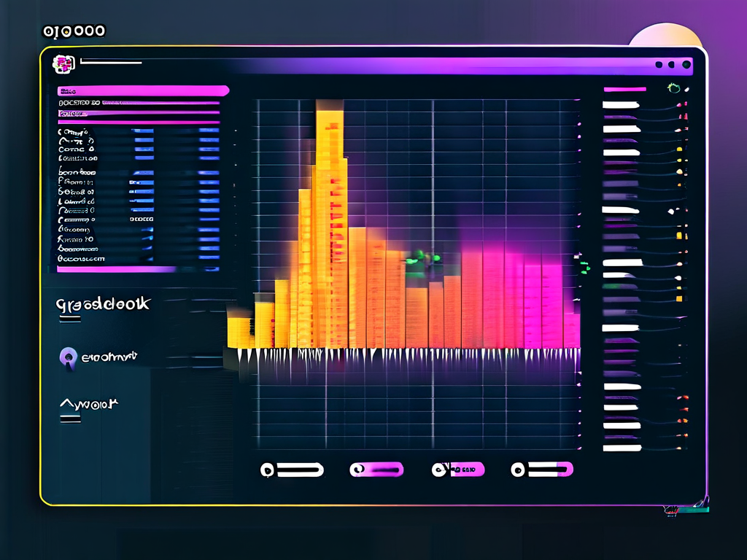747x560 pixels.
Task: Open the three-dot menu in the title bar
Action: (673, 65)
